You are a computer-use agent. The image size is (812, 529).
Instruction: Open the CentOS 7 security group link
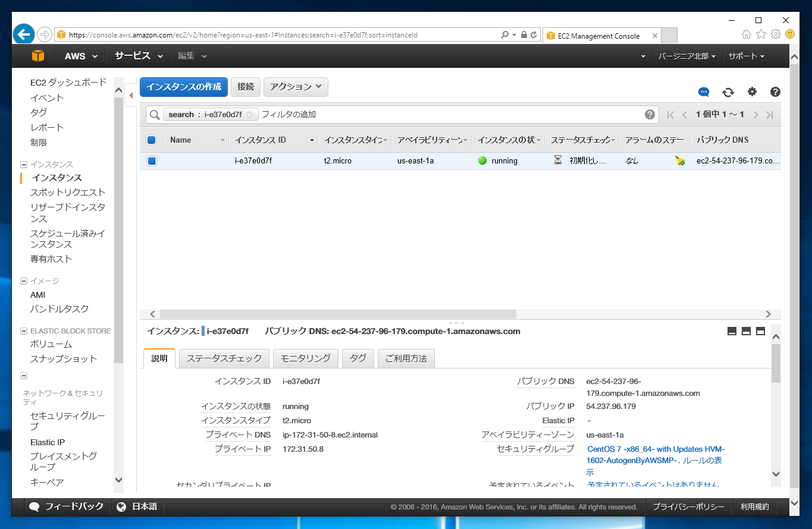click(656, 455)
